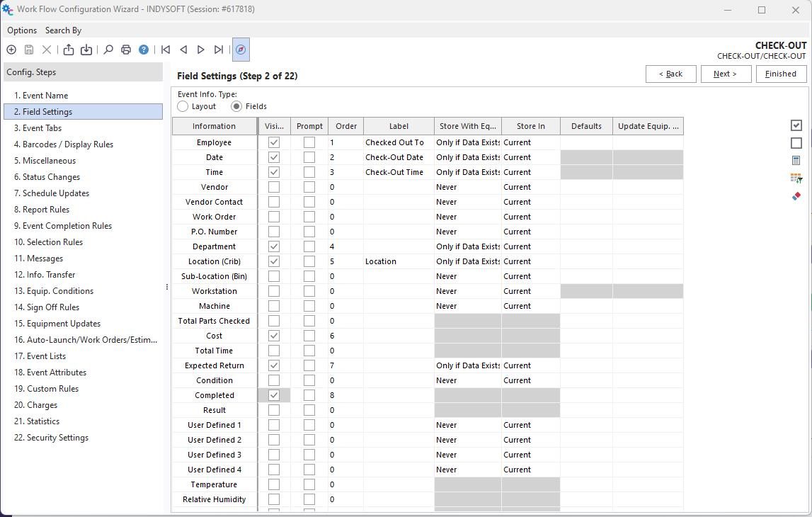Click the print icon in toolbar

[126, 50]
